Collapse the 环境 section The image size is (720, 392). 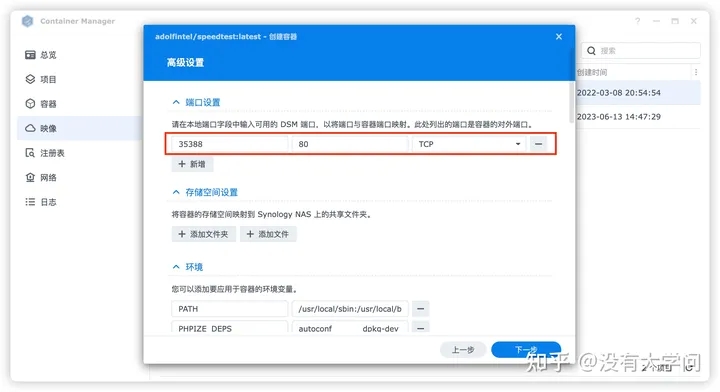point(176,267)
